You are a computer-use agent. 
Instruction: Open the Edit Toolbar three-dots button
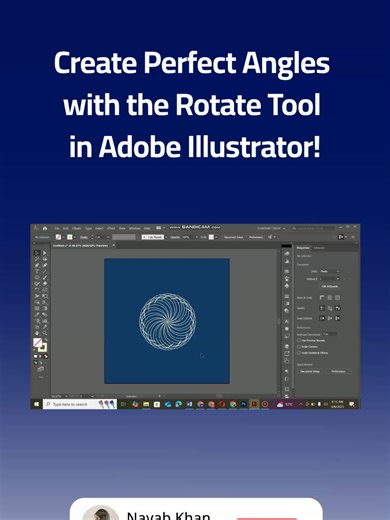[41, 377]
